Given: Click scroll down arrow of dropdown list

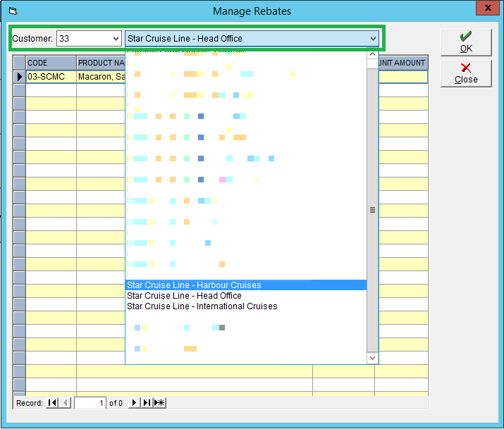Looking at the screenshot, I should click(372, 358).
